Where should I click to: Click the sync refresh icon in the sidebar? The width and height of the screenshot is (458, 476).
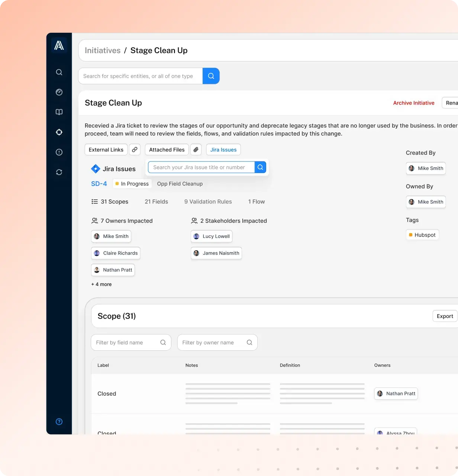59,172
